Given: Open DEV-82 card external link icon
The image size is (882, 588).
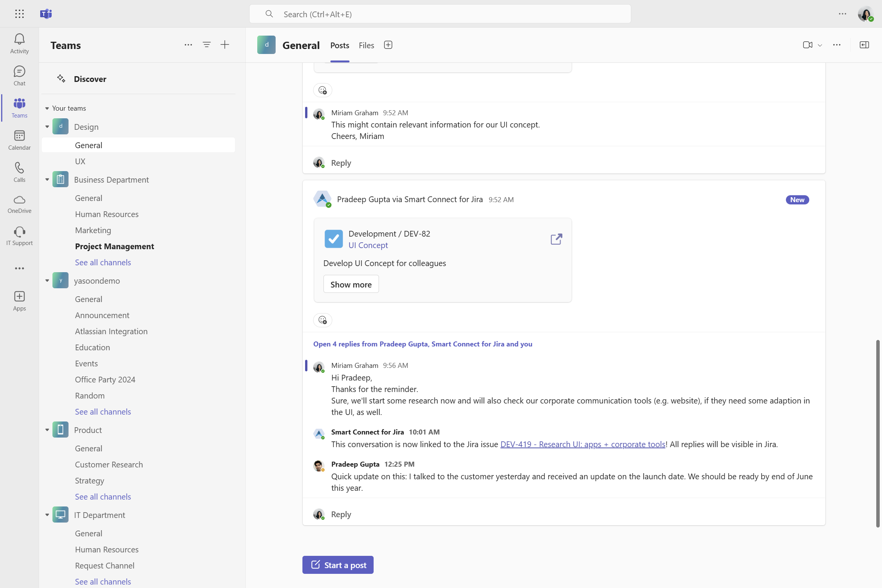Looking at the screenshot, I should coord(556,239).
